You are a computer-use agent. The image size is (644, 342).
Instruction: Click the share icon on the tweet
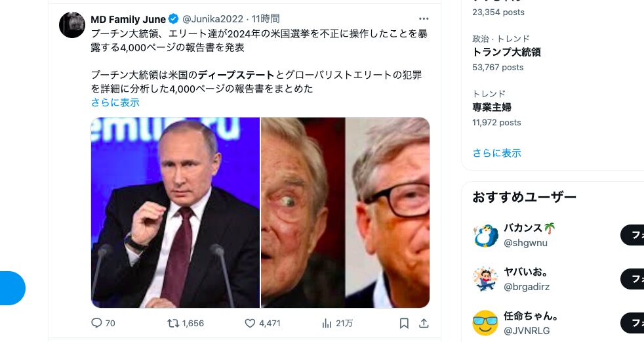pyautogui.click(x=424, y=323)
